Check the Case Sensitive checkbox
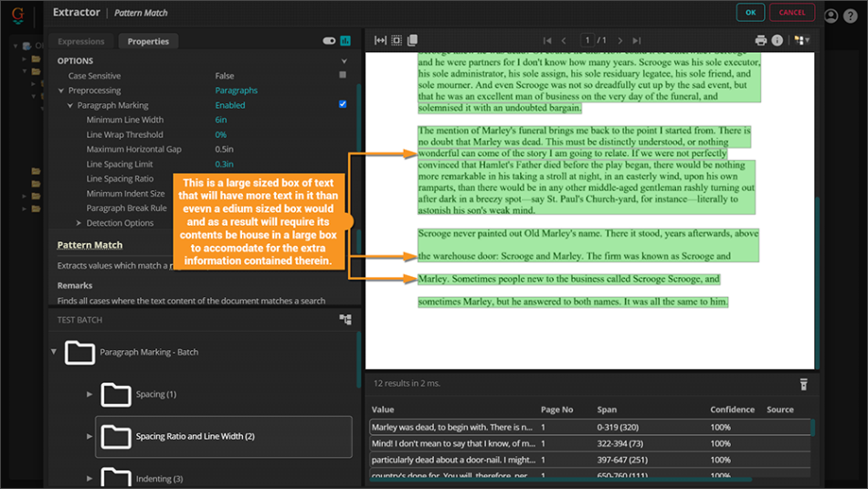The height and width of the screenshot is (489, 868). [x=343, y=75]
